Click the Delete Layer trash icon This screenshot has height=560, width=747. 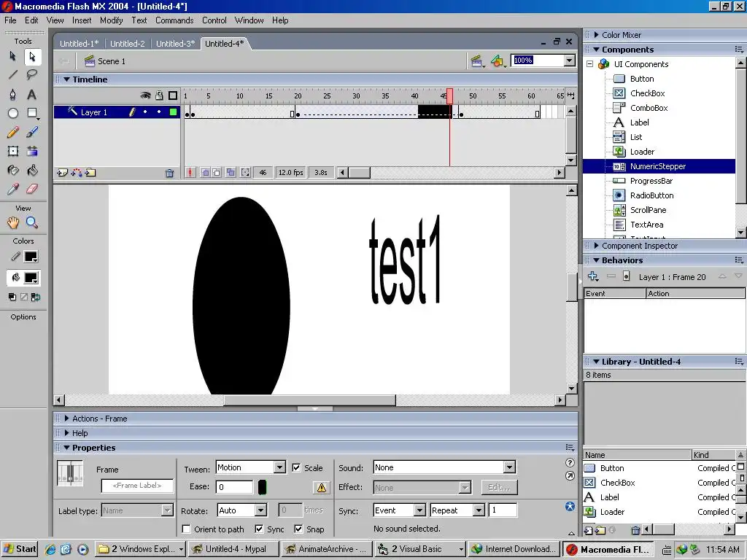169,173
